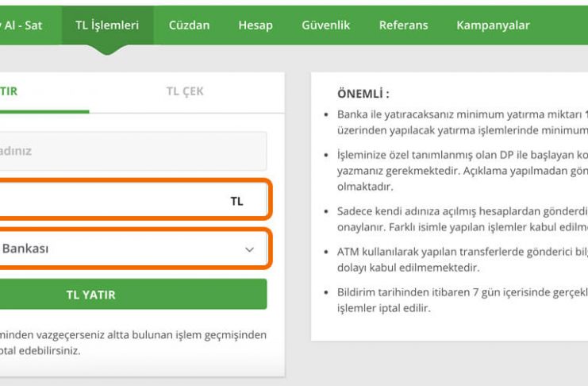Open the Güvenlik page

(325, 25)
